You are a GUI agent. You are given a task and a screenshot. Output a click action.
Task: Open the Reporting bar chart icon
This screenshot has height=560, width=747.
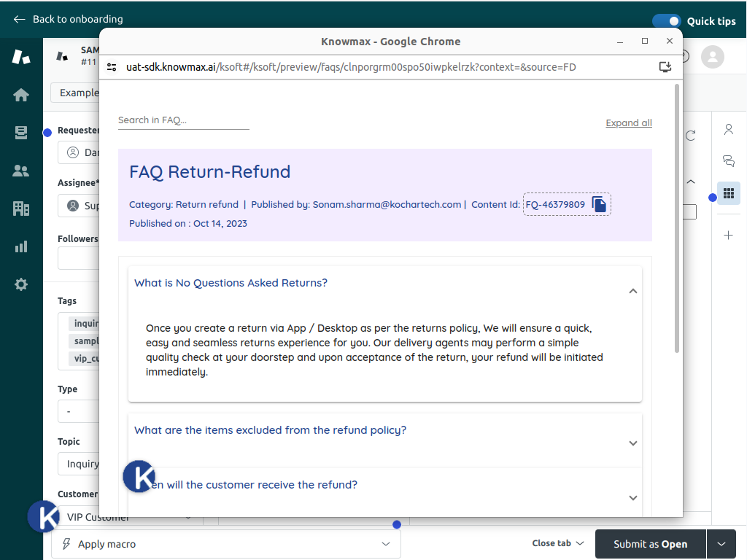point(21,246)
